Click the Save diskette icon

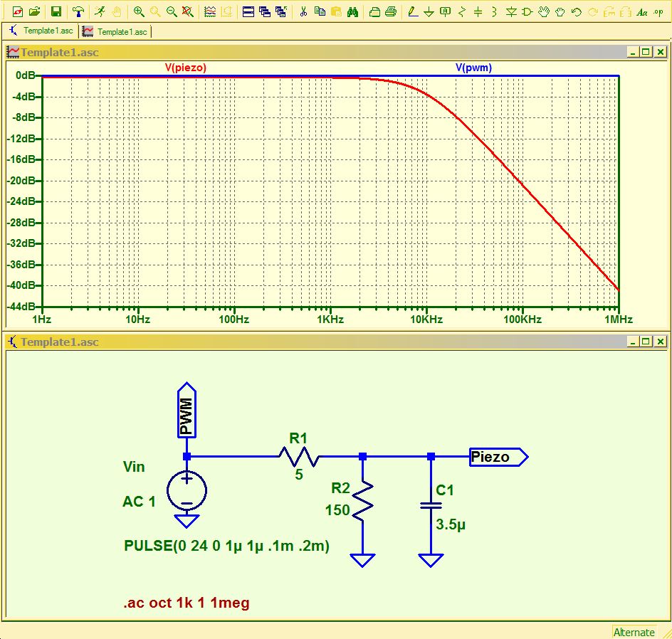pos(56,11)
